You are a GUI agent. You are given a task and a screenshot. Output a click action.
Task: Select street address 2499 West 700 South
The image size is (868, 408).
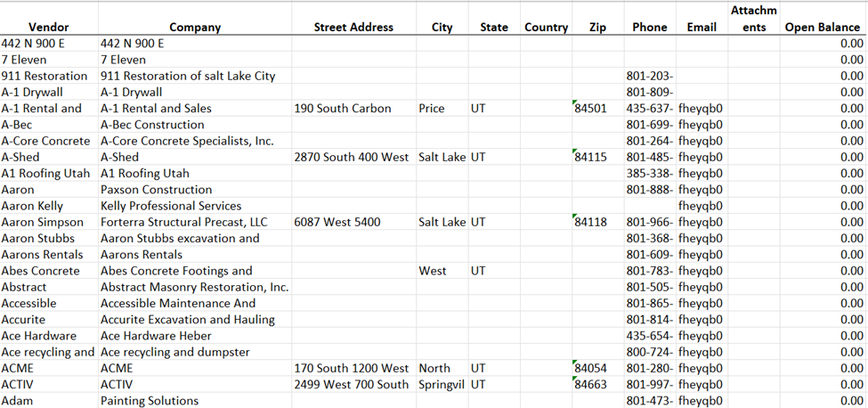(x=353, y=385)
